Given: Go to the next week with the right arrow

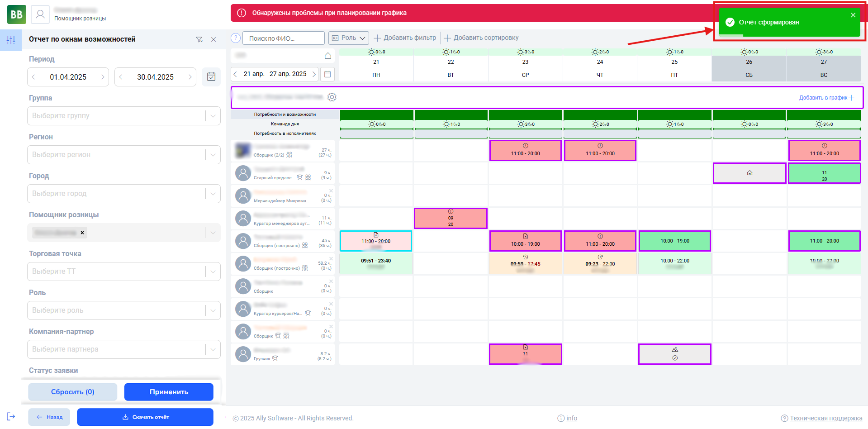Looking at the screenshot, I should (x=314, y=74).
